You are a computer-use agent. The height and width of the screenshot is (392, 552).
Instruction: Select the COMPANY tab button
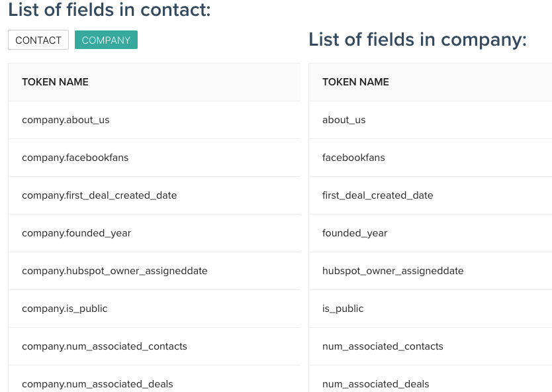(106, 40)
